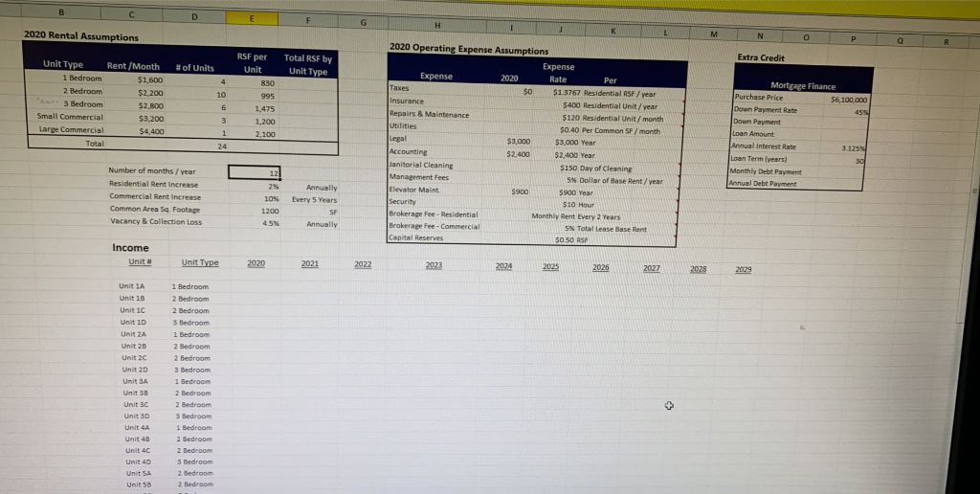The width and height of the screenshot is (980, 494).
Task: Click the 2029 year header in Income
Action: tap(743, 270)
